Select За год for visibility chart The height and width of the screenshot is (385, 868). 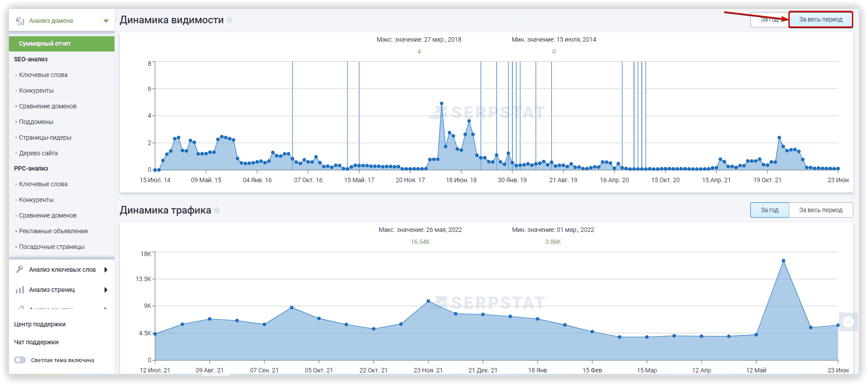click(x=770, y=20)
